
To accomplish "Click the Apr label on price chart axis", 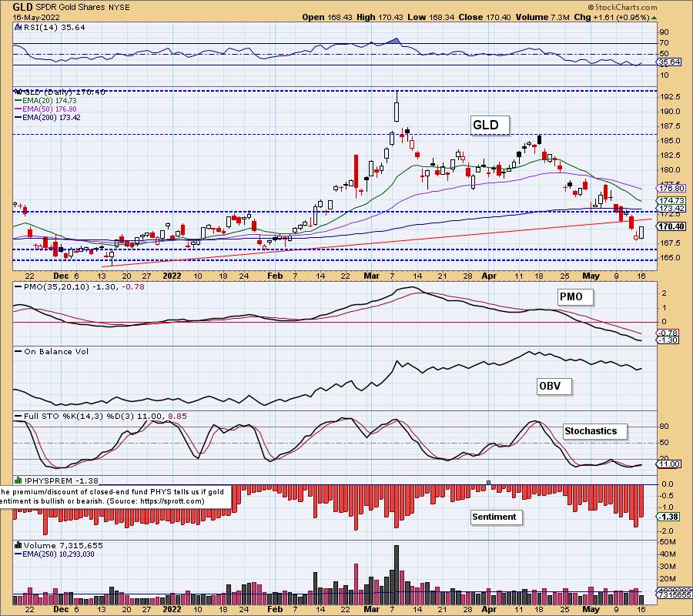I will (x=489, y=276).
